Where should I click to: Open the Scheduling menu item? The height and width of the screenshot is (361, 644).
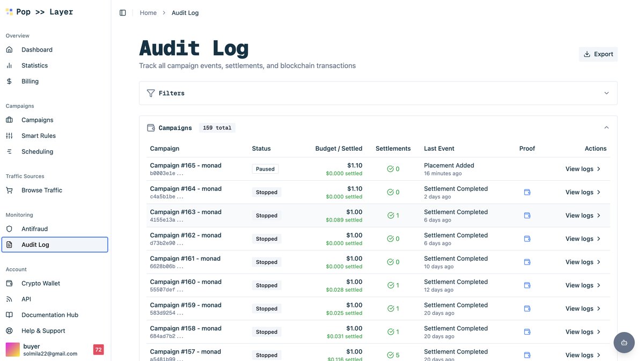pyautogui.click(x=37, y=151)
